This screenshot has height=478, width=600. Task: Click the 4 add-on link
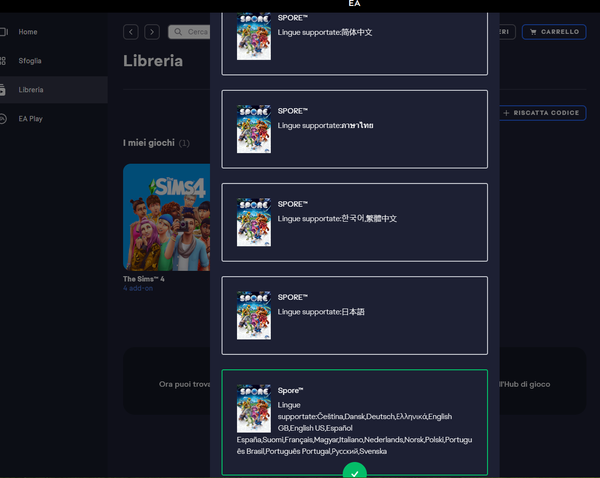coord(138,288)
